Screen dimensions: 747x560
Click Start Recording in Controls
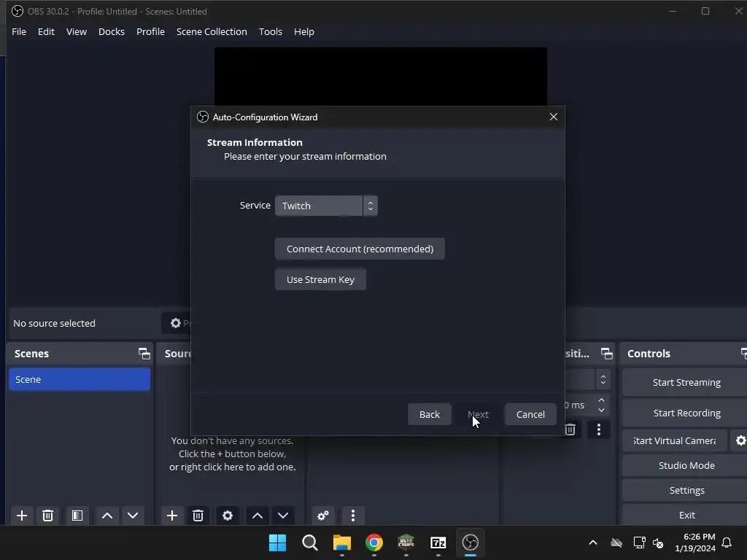pyautogui.click(x=686, y=413)
